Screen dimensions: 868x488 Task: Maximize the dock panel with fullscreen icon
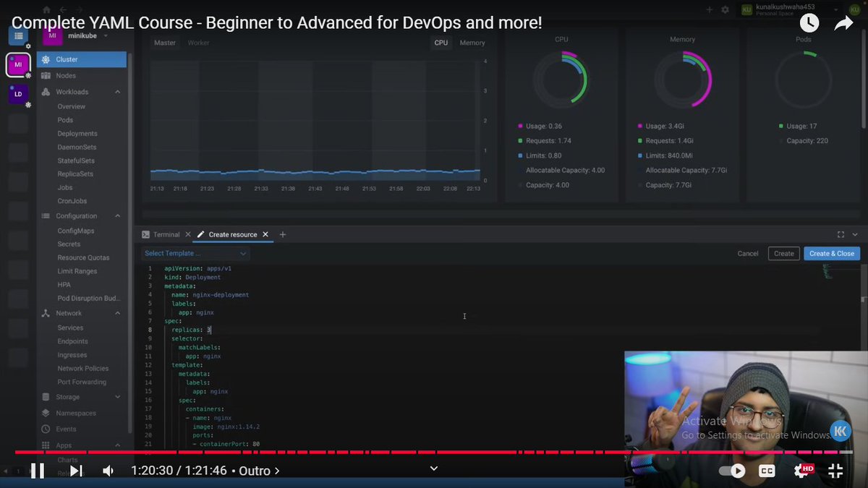[x=841, y=234]
